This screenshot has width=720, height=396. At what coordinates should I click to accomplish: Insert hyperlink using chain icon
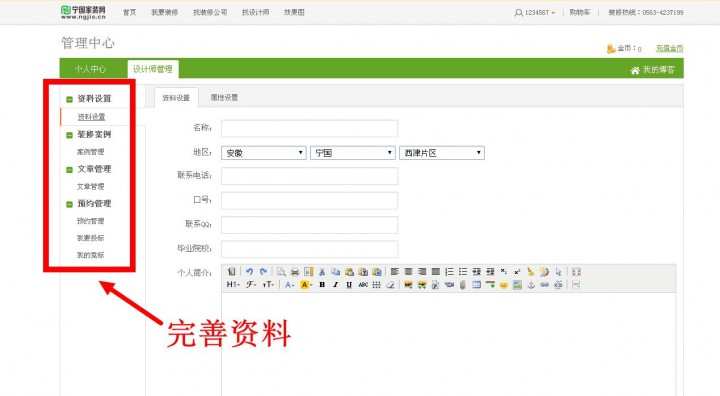(545, 285)
